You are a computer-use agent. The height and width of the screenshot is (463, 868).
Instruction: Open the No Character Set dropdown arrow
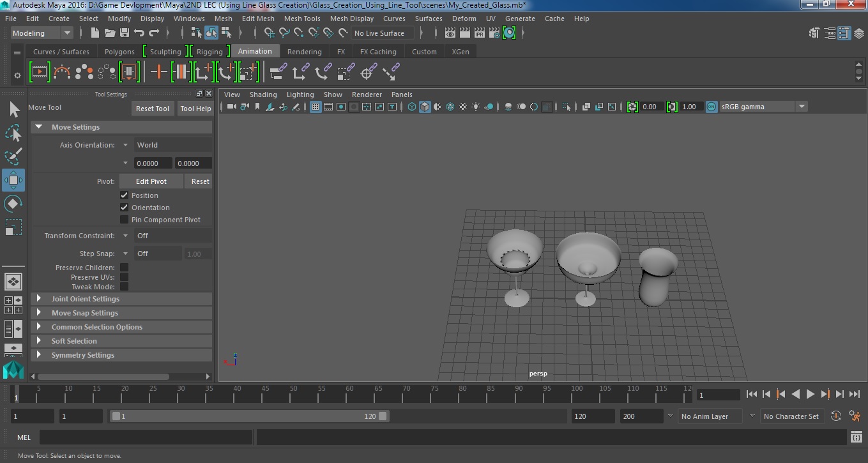[x=752, y=416]
